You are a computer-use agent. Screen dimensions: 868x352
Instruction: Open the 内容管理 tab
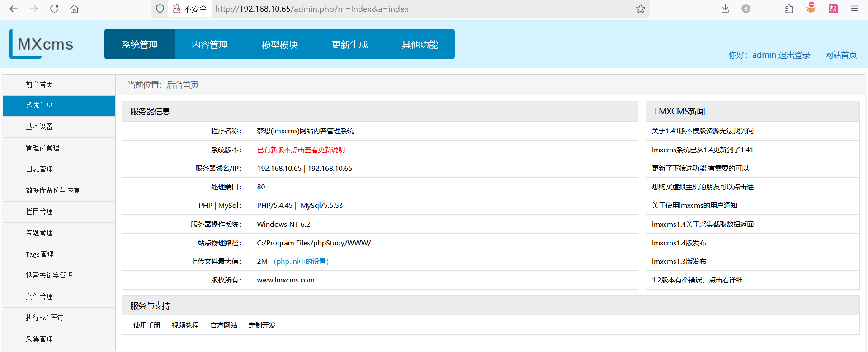pos(209,45)
